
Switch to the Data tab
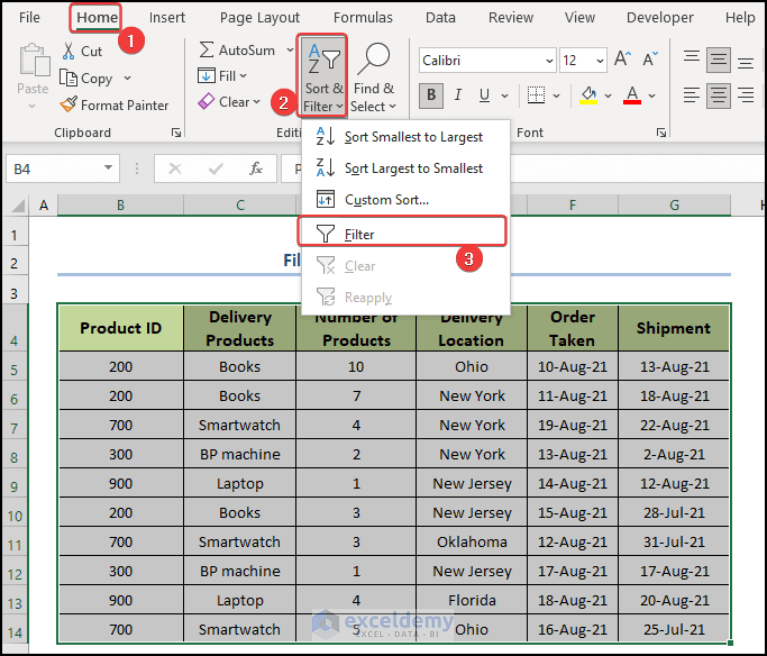(440, 18)
